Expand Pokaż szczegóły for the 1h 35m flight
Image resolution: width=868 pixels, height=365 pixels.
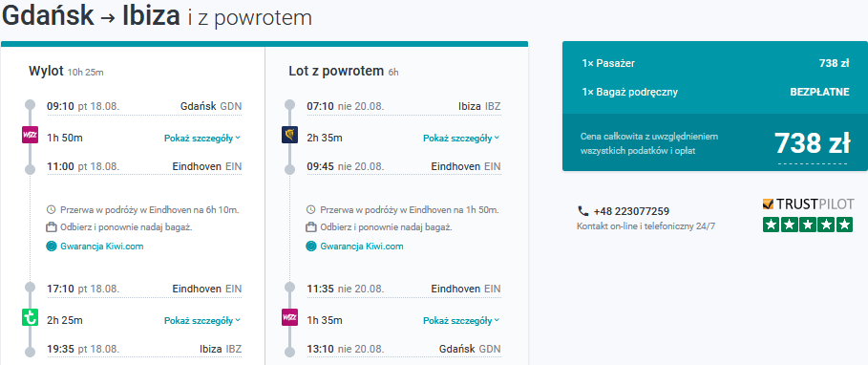pos(461,321)
